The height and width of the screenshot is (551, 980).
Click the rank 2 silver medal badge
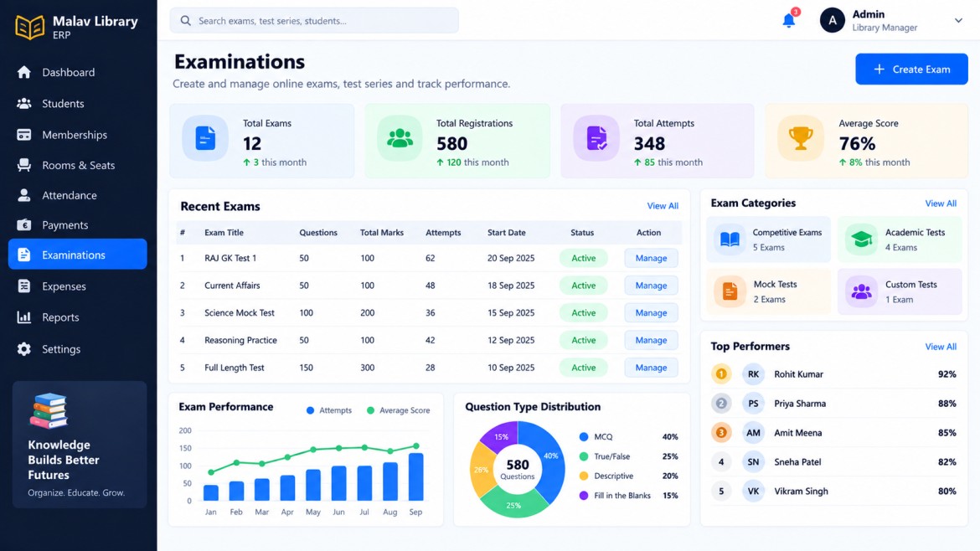click(721, 404)
